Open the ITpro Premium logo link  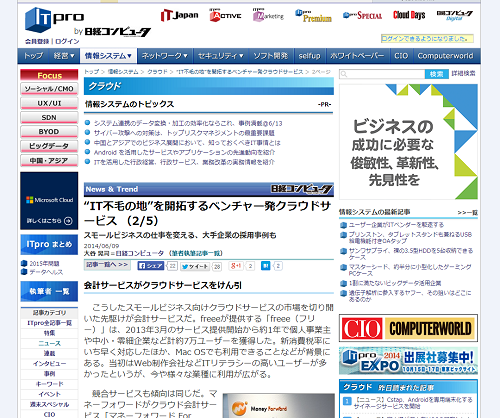tap(313, 16)
